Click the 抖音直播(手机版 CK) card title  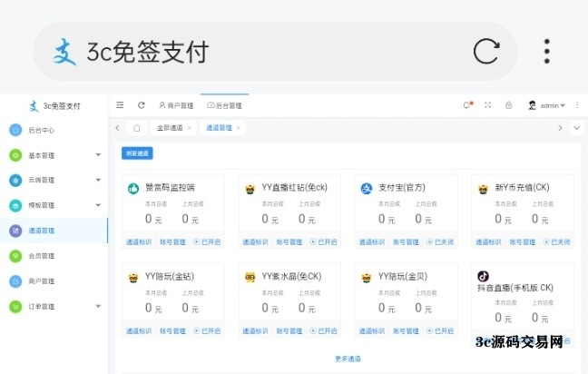[515, 288]
